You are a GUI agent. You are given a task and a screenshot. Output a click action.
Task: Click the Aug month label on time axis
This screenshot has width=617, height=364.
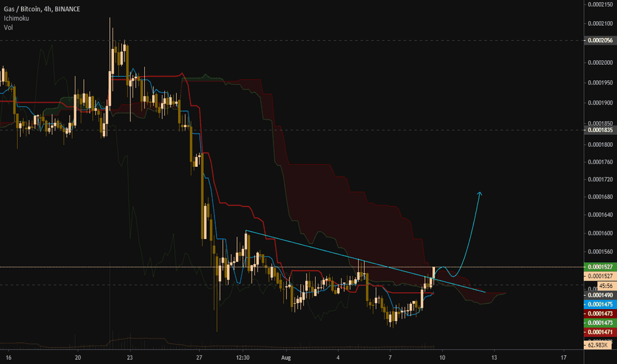[286, 357]
